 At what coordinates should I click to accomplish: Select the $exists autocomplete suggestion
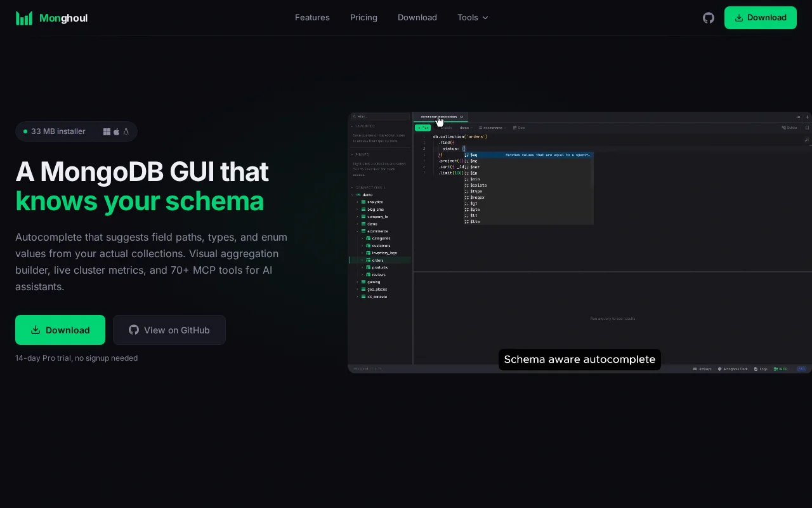528,185
